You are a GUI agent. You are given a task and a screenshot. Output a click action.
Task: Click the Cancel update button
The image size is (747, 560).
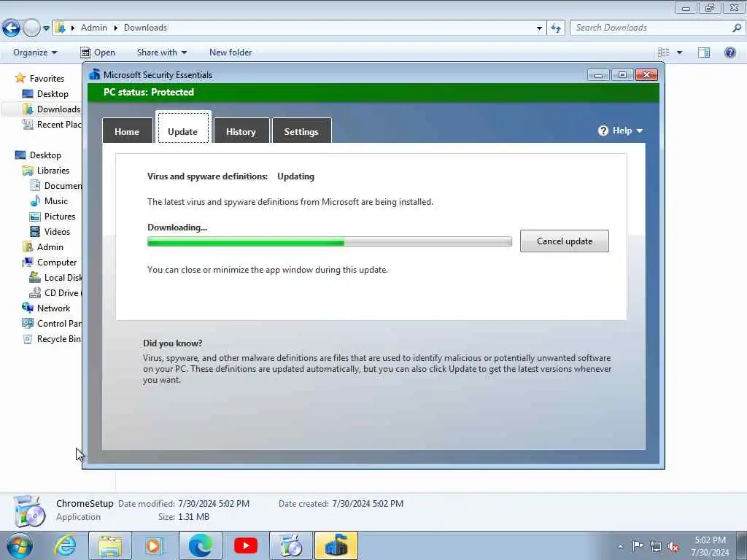(565, 241)
